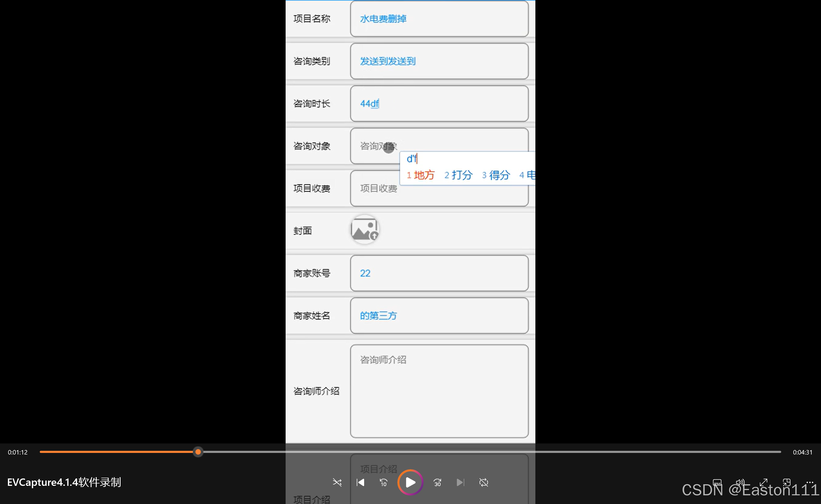The image size is (821, 504).
Task: Open picture-in-picture mode
Action: coord(787,482)
